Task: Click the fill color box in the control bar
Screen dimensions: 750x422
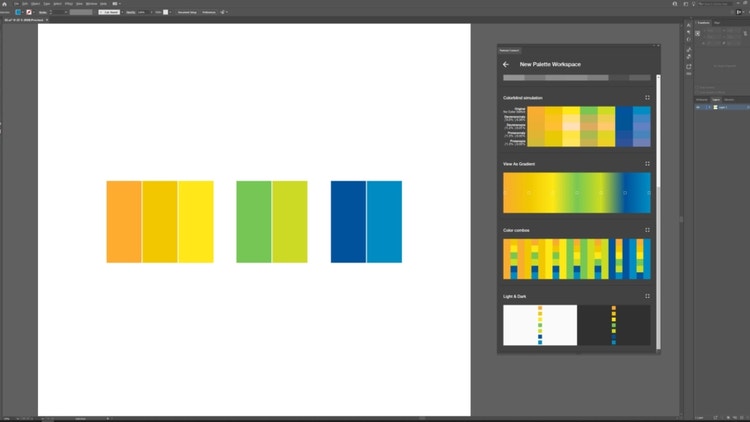Action: (18, 12)
